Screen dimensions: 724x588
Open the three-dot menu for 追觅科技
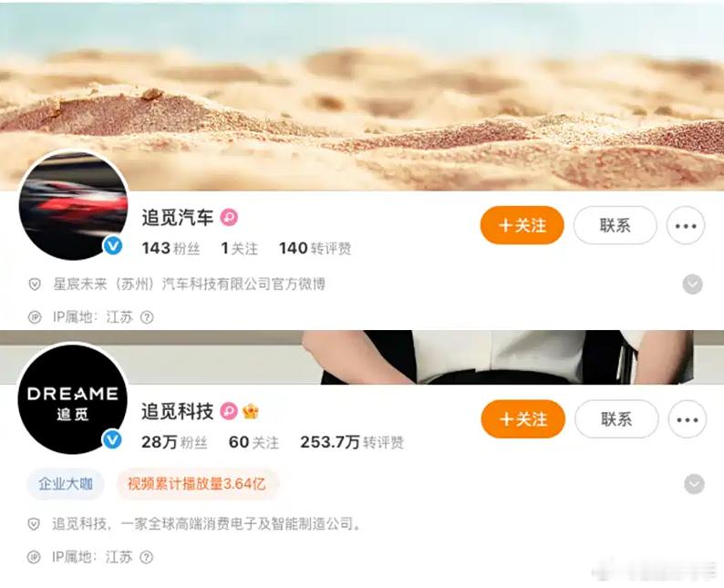pyautogui.click(x=687, y=419)
